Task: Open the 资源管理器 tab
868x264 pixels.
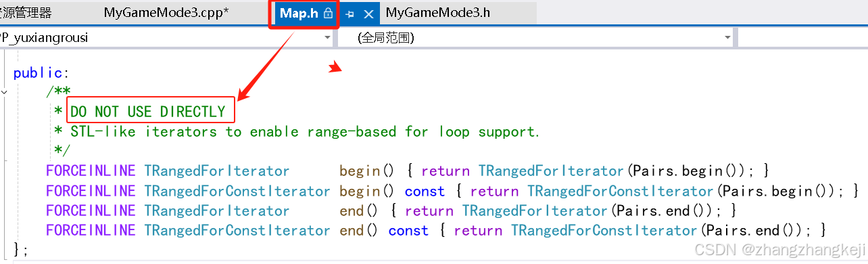Action: [26, 13]
